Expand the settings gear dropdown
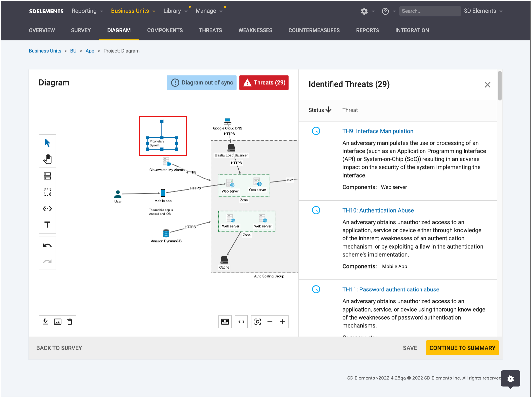The width and height of the screenshot is (532, 398). pos(367,11)
